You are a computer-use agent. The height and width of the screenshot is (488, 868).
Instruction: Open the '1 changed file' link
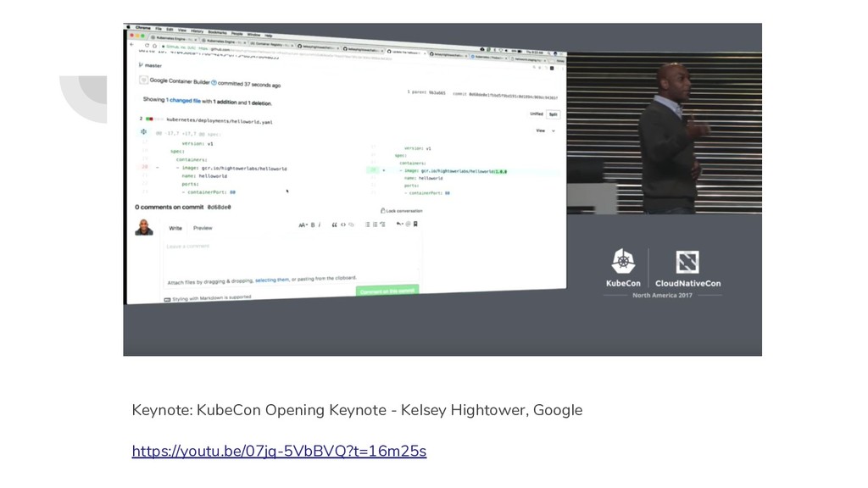tap(183, 100)
